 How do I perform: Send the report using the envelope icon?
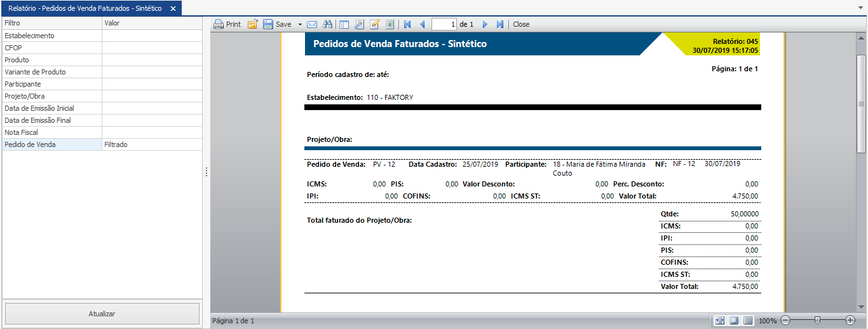(x=312, y=24)
